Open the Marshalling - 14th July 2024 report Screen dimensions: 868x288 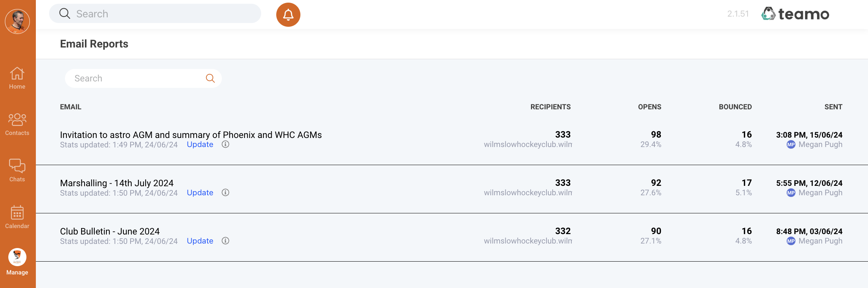coord(117,183)
